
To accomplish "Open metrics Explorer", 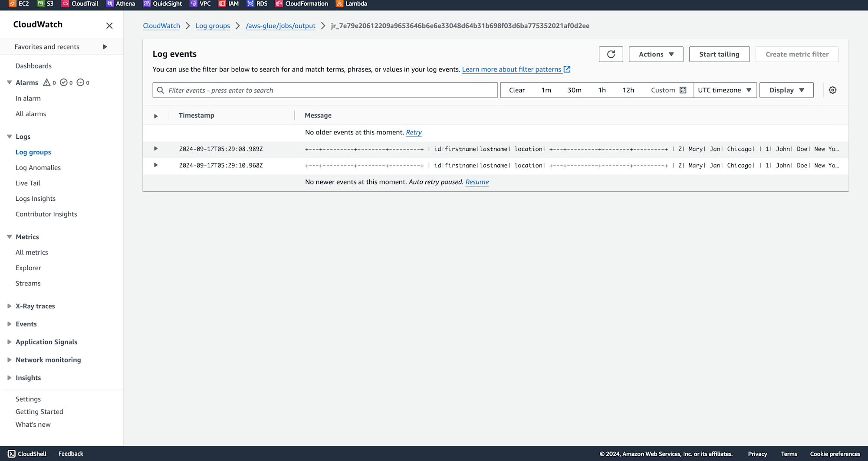I will [x=28, y=268].
